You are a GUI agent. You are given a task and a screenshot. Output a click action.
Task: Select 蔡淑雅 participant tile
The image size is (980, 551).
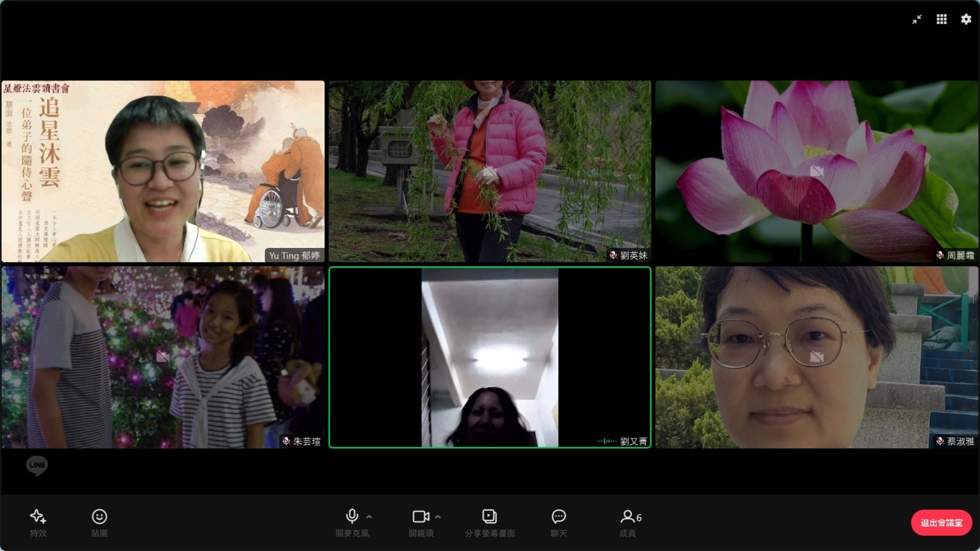pyautogui.click(x=816, y=357)
